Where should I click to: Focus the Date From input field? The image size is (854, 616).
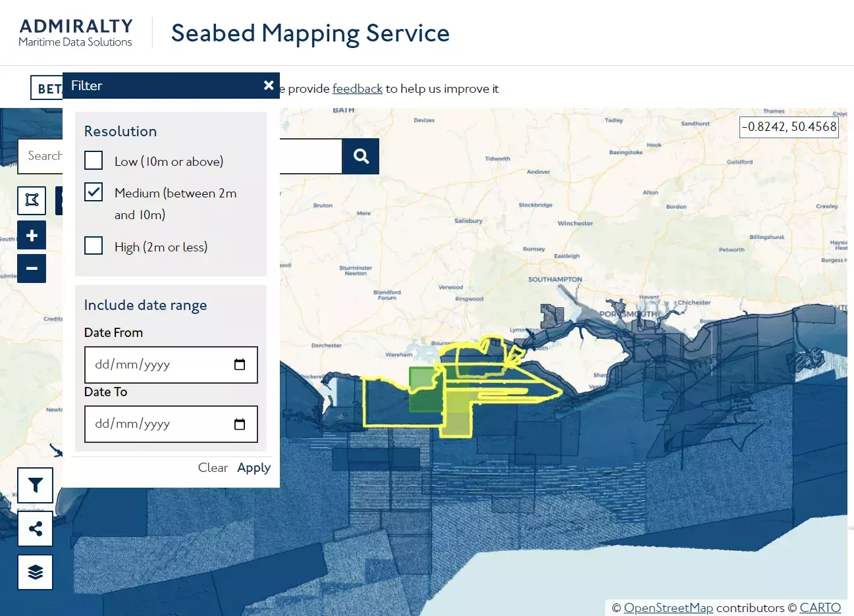[171, 365]
